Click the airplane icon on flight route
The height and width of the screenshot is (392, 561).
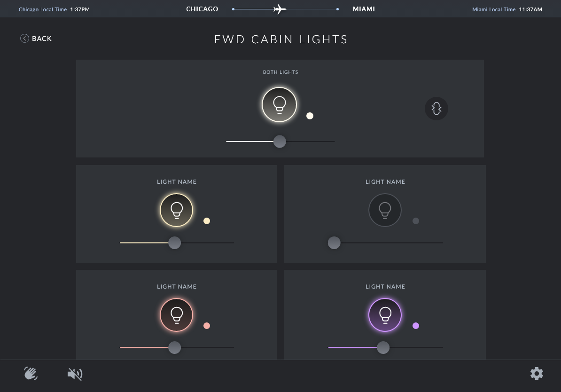[280, 9]
